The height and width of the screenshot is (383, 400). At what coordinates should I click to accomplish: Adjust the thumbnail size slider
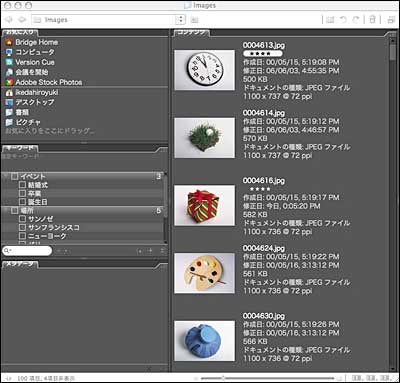(223, 378)
